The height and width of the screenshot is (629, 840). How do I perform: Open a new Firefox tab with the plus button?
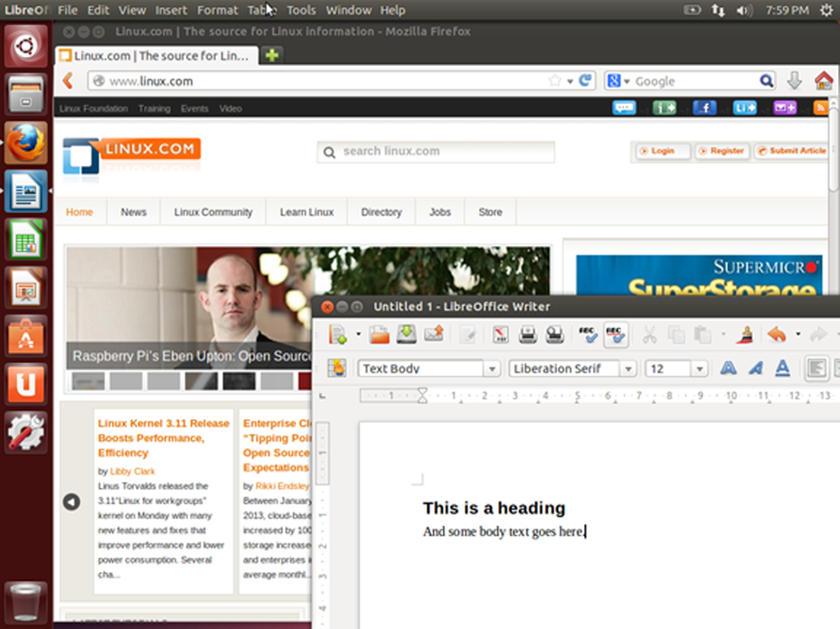(272, 54)
